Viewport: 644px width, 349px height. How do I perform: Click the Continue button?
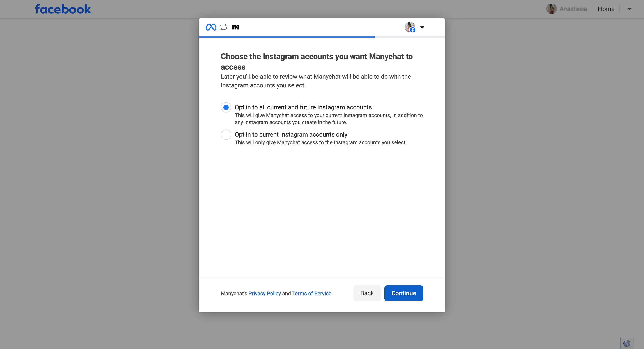pos(403,293)
